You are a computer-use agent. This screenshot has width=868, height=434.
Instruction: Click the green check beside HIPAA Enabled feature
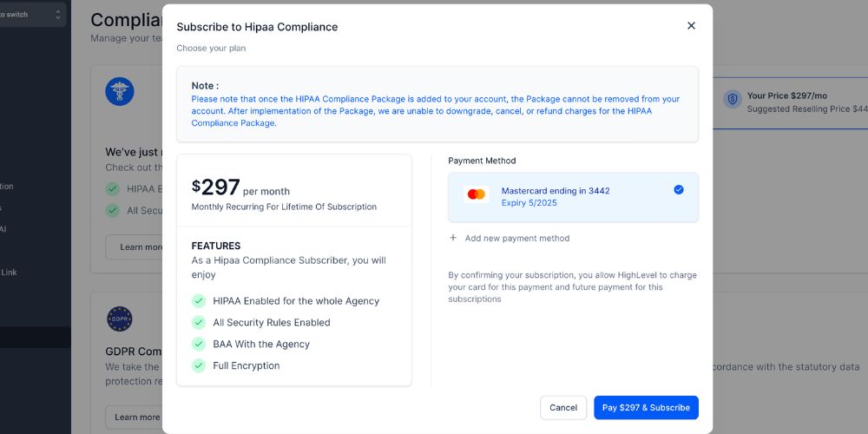[199, 300]
